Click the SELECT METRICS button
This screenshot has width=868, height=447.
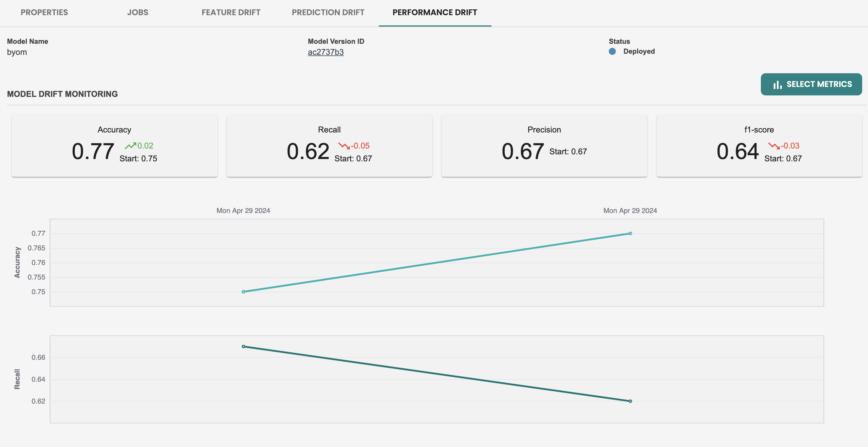click(x=811, y=84)
